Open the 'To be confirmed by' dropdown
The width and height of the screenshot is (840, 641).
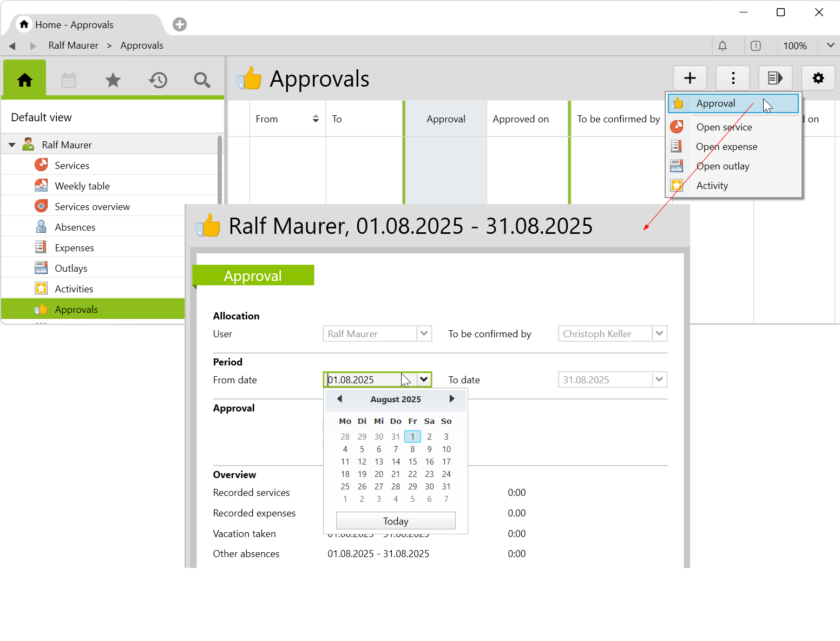click(659, 333)
